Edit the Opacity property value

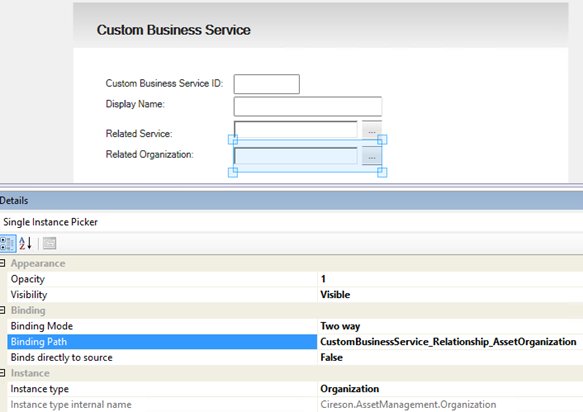(450, 279)
